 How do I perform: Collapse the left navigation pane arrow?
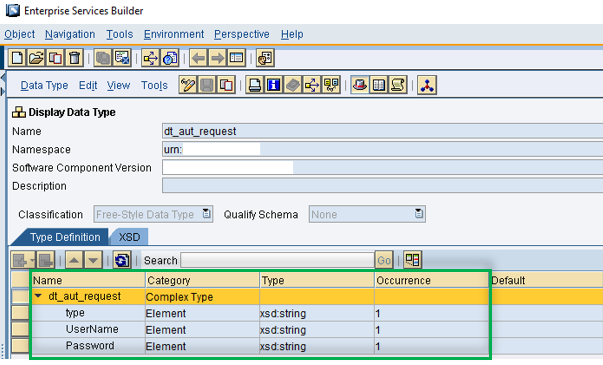click(3, 78)
